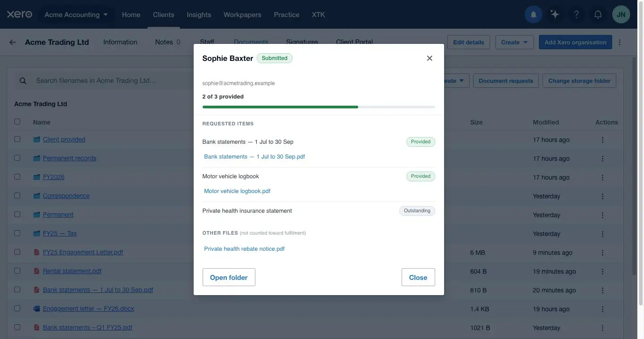644x339 pixels.
Task: Open the blue notification bell icon
Action: tap(534, 15)
